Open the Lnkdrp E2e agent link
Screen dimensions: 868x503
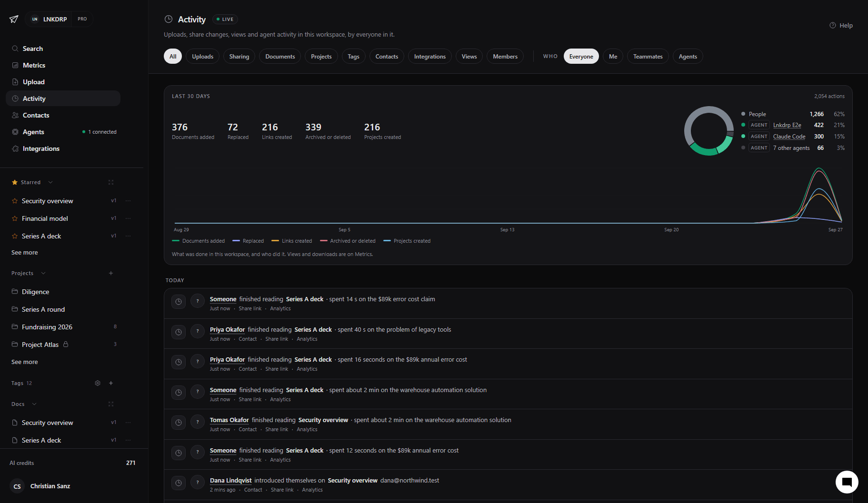coord(787,125)
